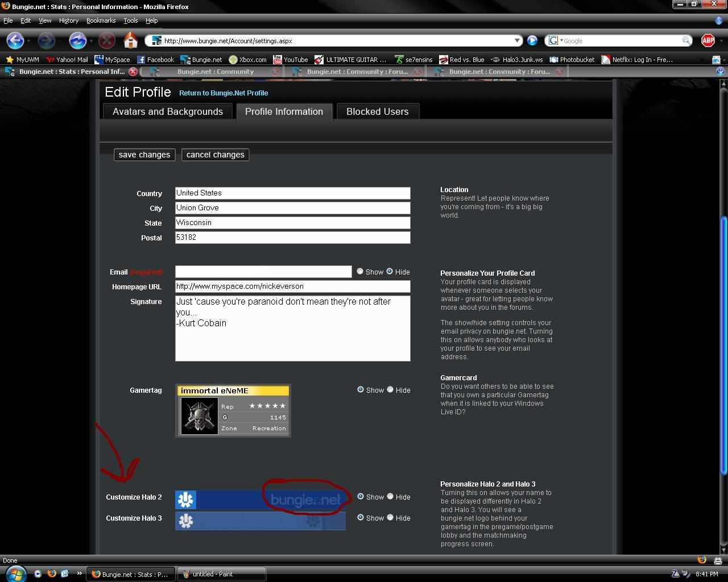Image resolution: width=728 pixels, height=582 pixels.
Task: Open the Bookmarks menu
Action: pyautogui.click(x=101, y=20)
